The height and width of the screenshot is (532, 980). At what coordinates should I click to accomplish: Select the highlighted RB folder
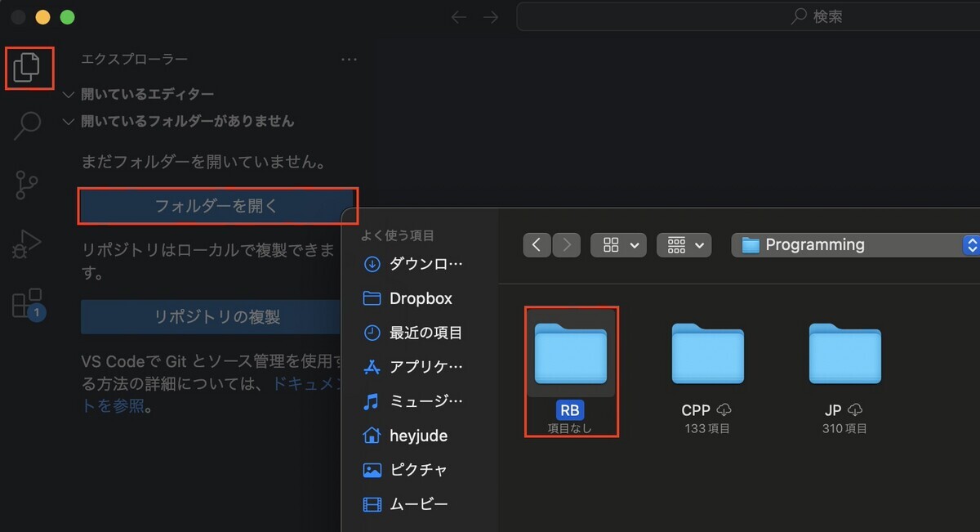tap(570, 355)
